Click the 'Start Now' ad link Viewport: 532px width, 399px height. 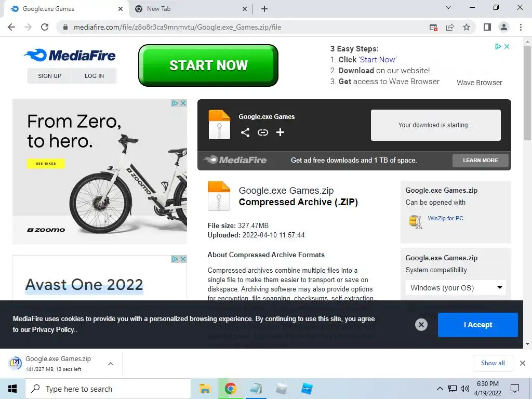click(x=377, y=60)
